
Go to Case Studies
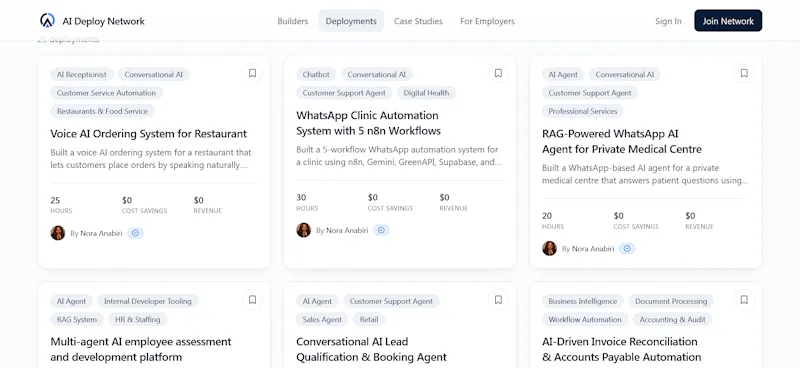[418, 21]
